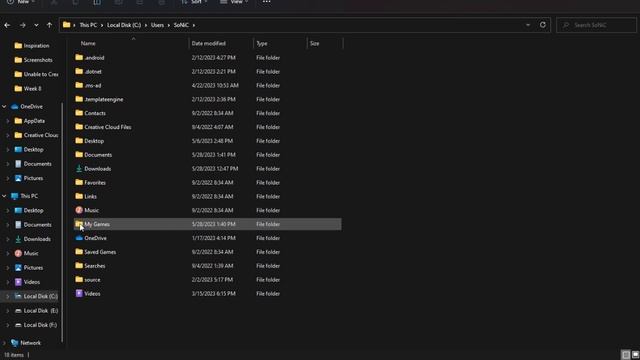
Task: Select the .dotnet folder icon
Action: click(79, 71)
